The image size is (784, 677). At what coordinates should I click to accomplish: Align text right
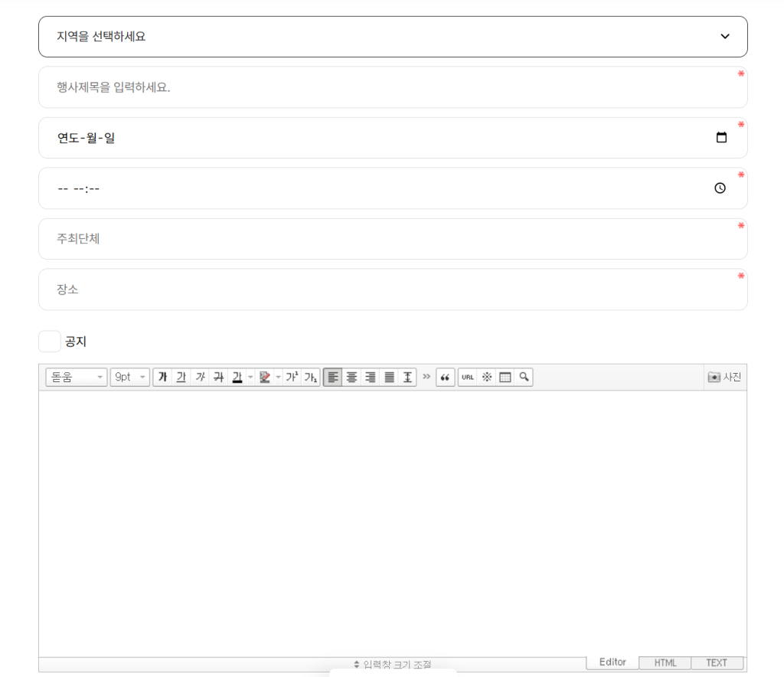coord(370,377)
